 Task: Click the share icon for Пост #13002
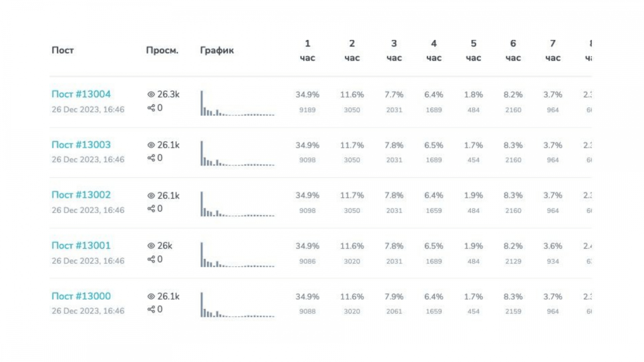click(x=151, y=208)
